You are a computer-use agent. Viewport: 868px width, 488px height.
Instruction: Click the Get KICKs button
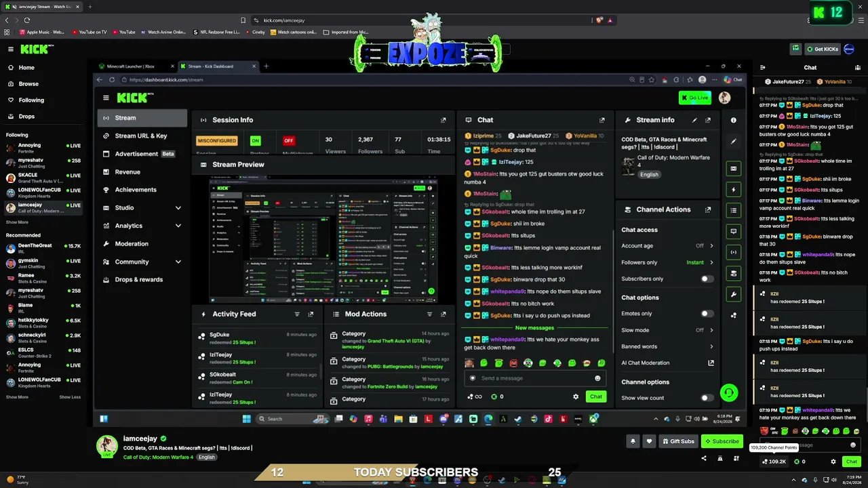point(823,49)
